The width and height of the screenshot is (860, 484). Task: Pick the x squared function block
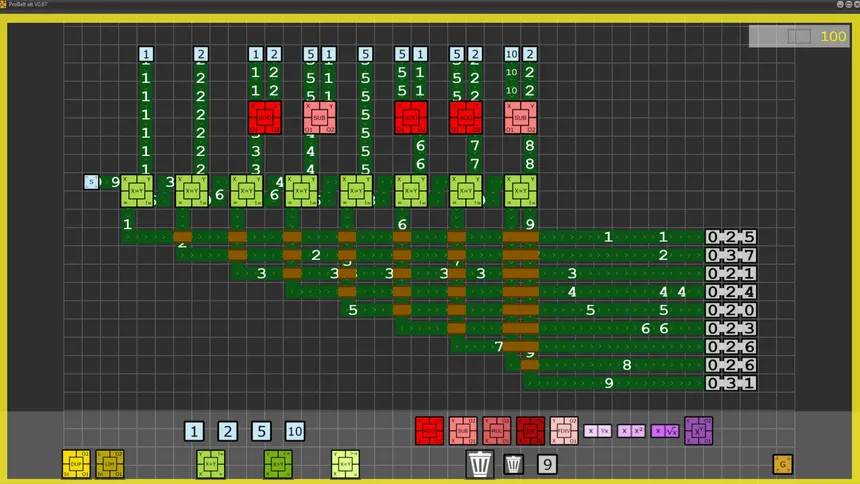point(631,431)
